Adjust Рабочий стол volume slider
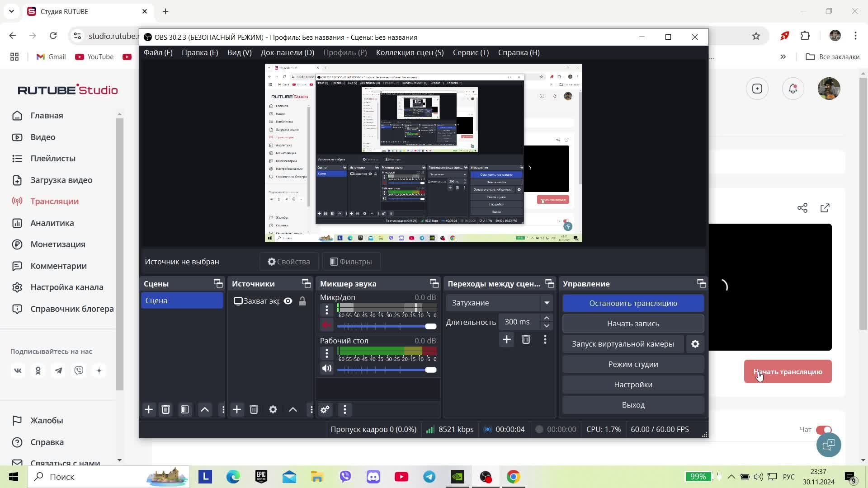The height and width of the screenshot is (488, 868). [387, 370]
